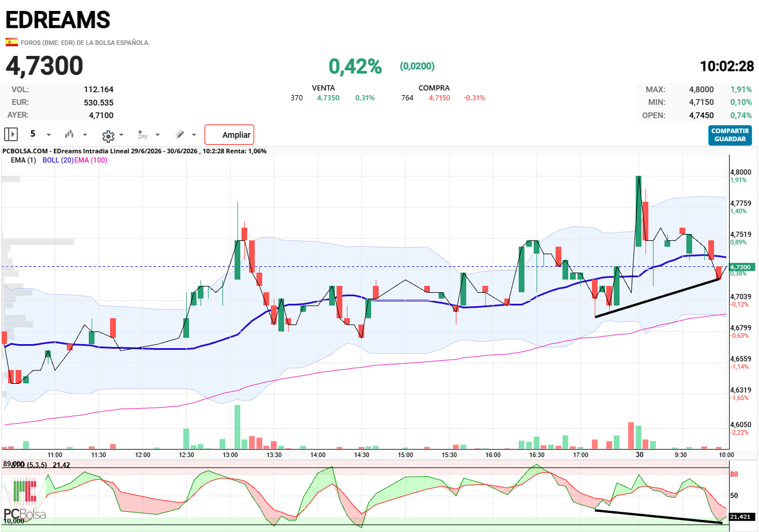Open the chart settings gear icon
The width and height of the screenshot is (759, 532).
click(x=108, y=136)
